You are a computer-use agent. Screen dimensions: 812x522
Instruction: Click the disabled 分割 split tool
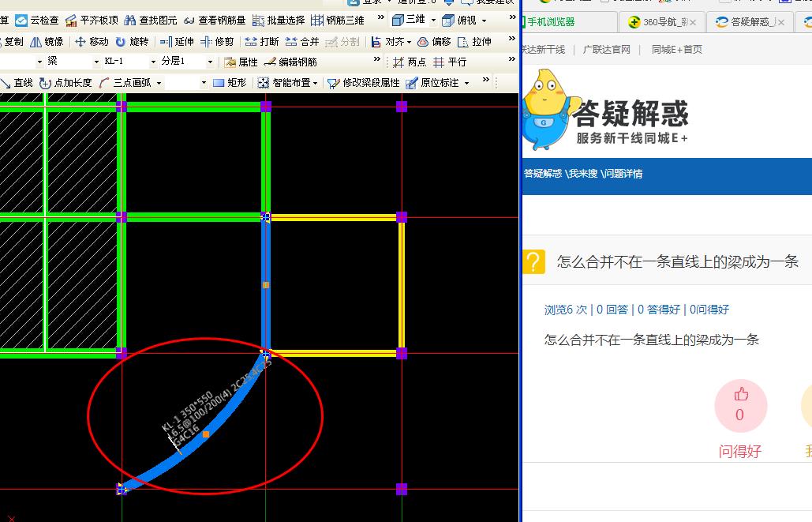342,42
